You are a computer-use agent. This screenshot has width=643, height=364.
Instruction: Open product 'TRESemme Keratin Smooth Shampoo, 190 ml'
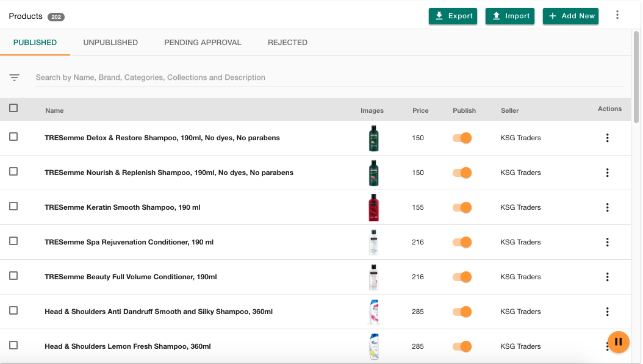click(122, 207)
